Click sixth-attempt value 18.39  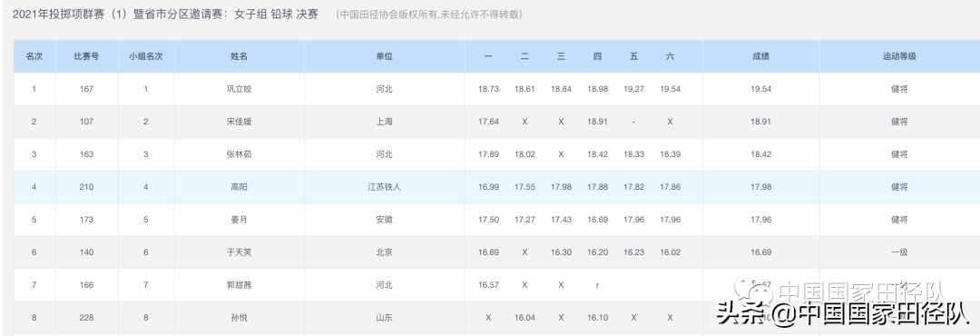(670, 153)
